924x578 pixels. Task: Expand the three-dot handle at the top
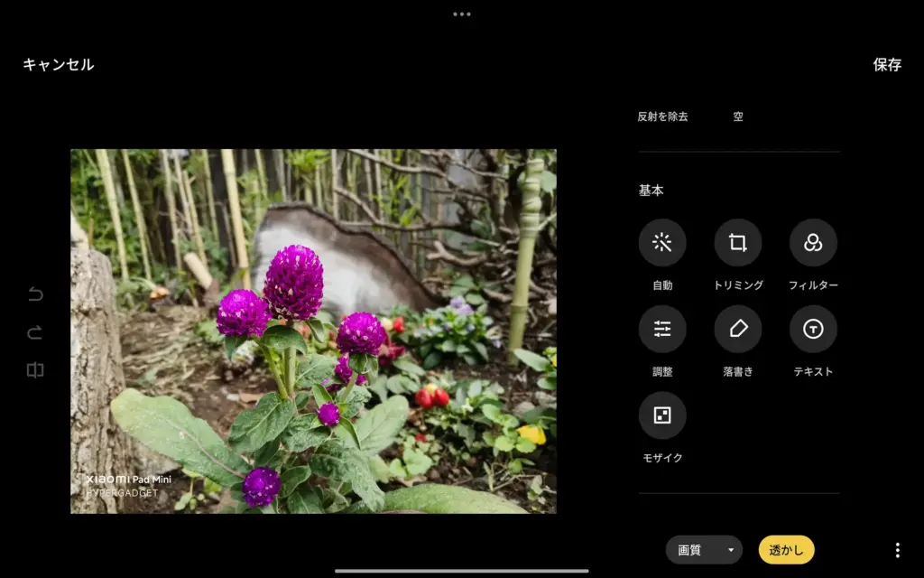click(x=462, y=14)
